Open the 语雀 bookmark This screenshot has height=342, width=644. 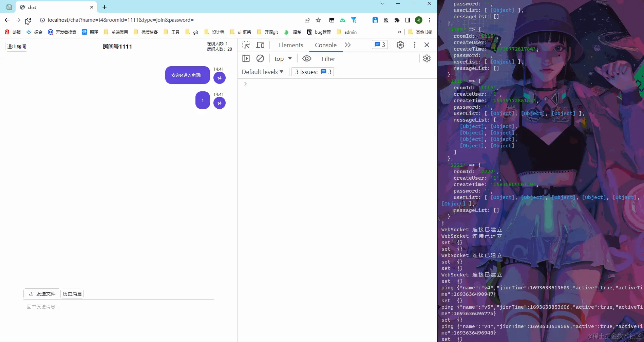click(292, 32)
